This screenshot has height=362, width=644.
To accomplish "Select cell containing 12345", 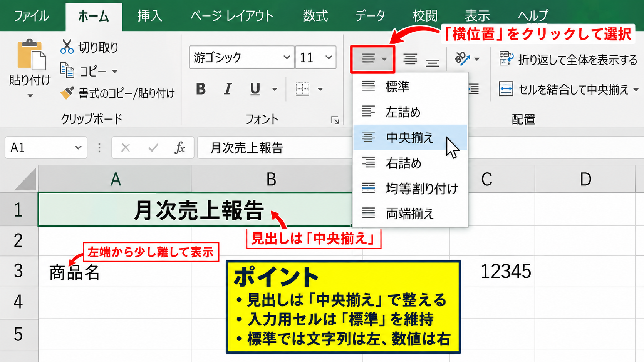I will click(492, 271).
